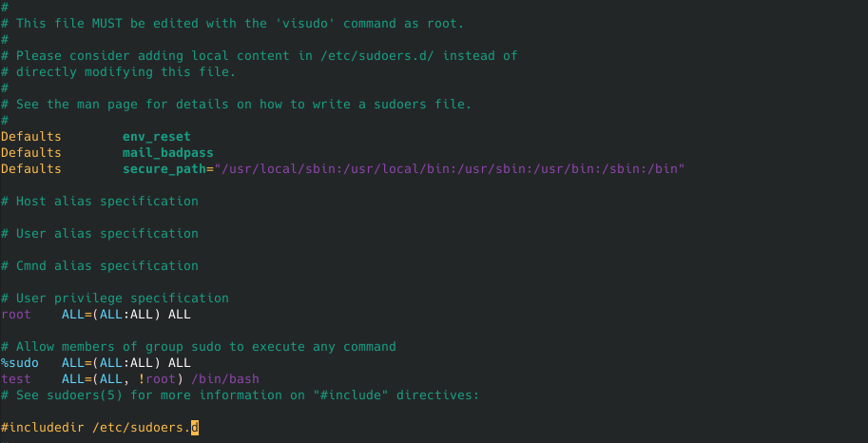This screenshot has width=868, height=443.
Task: Click the first Defaults keyword
Action: pos(30,136)
